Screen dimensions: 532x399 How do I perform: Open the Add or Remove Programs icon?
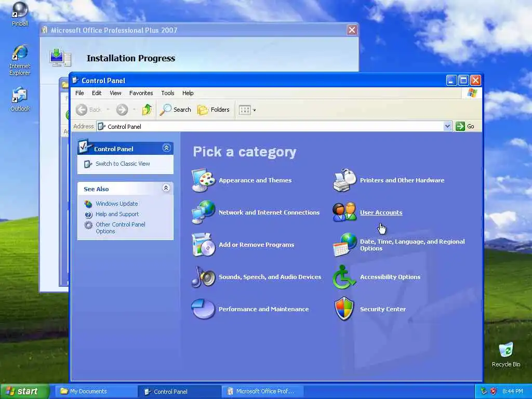pos(203,245)
